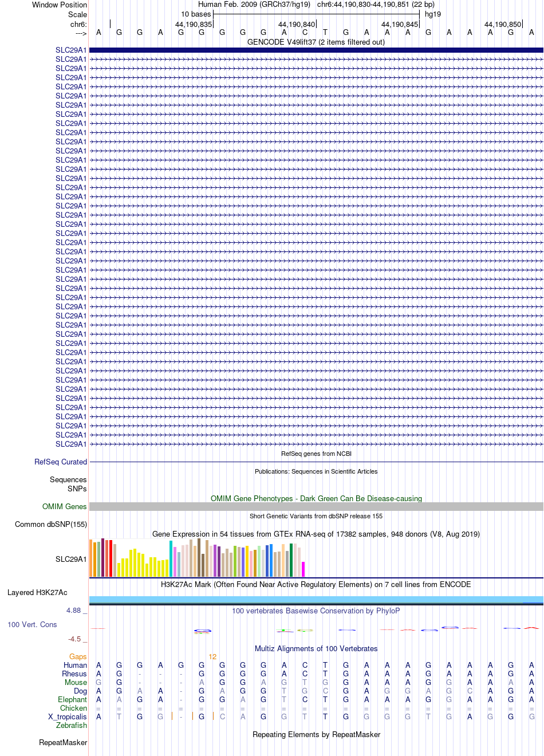This screenshot has height=756, width=544.
Task: Click the 100 Vert. Cons label
Action: (32, 625)
